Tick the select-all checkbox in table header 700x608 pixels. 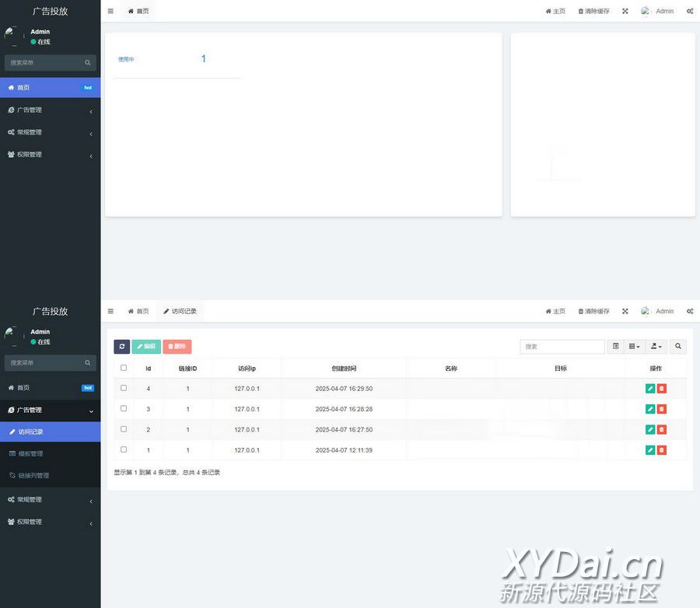(x=124, y=368)
